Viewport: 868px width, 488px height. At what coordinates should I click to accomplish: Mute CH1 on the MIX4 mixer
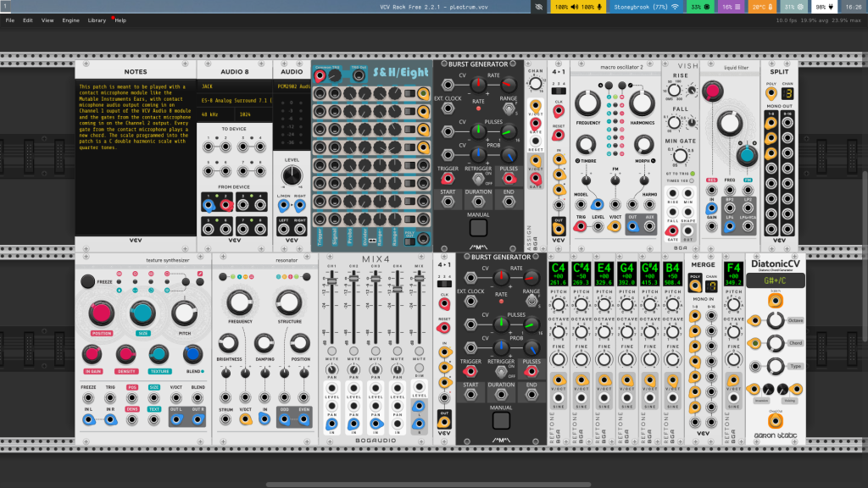pyautogui.click(x=331, y=352)
